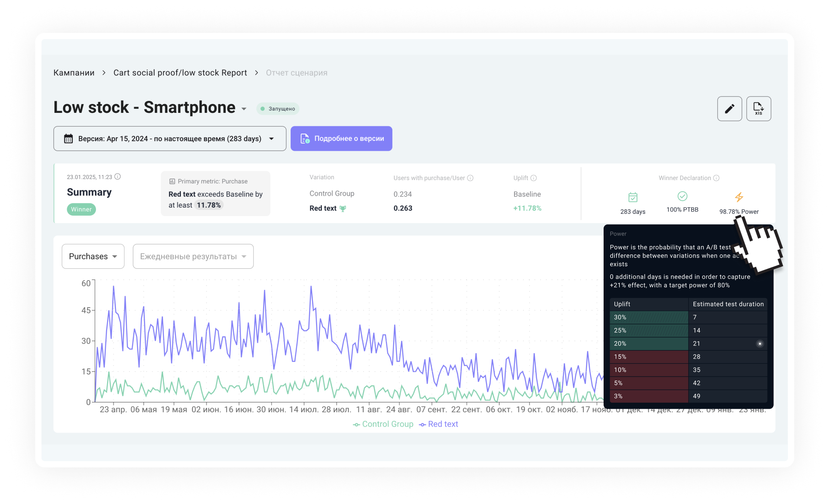Click Подробнее о версии button

341,139
